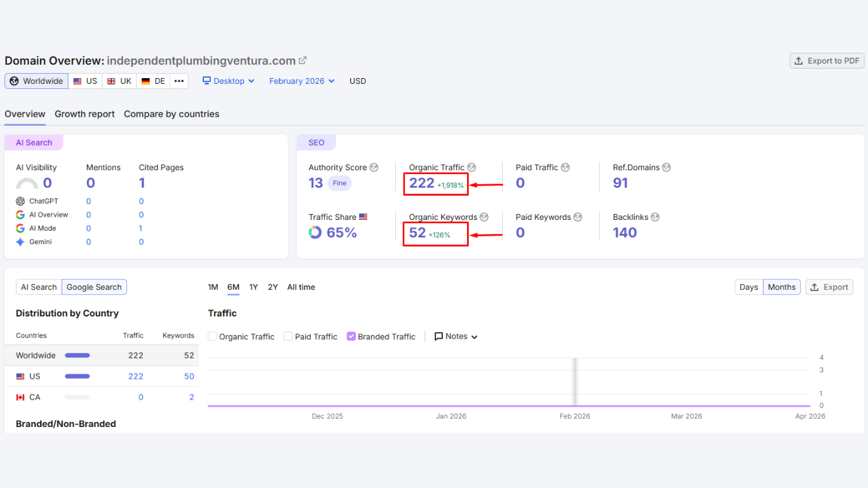Open the Ref.Domains value 91

tap(620, 183)
